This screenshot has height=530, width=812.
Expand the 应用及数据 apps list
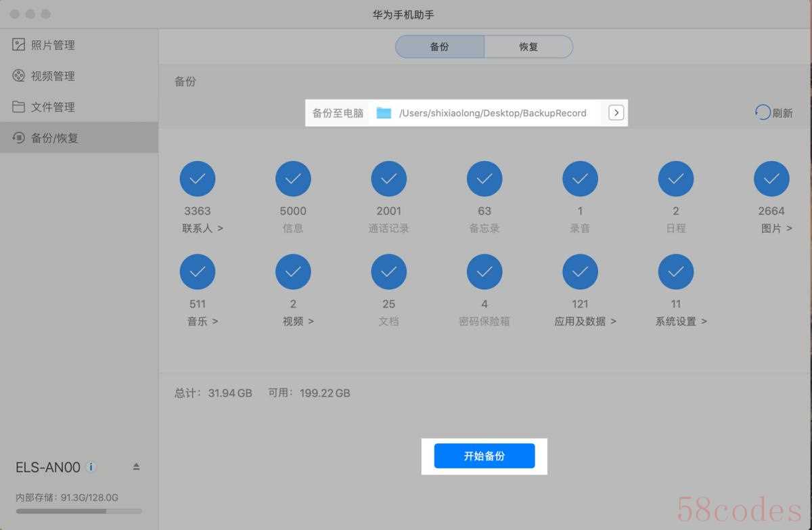tap(585, 322)
